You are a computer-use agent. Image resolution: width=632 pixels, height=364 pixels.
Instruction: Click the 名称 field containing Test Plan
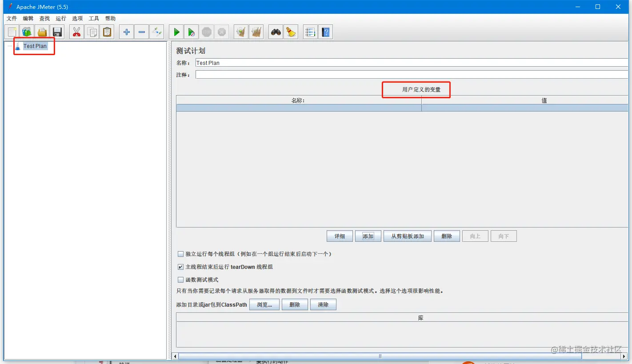tap(412, 63)
